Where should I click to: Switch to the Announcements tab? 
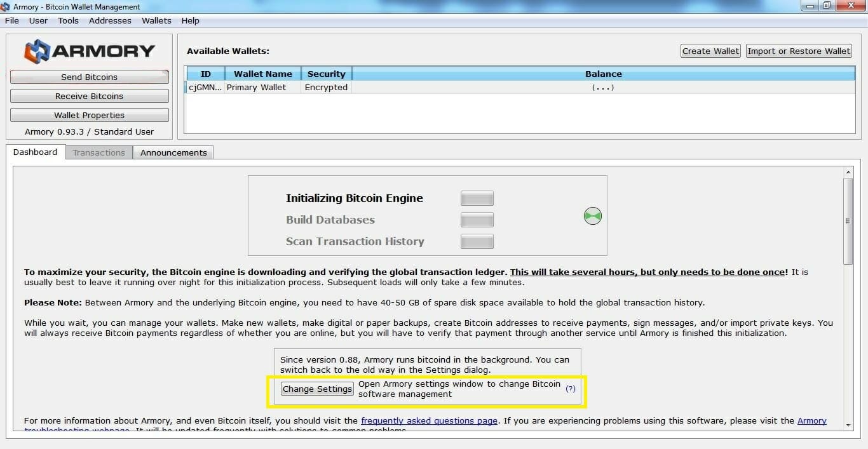[173, 152]
